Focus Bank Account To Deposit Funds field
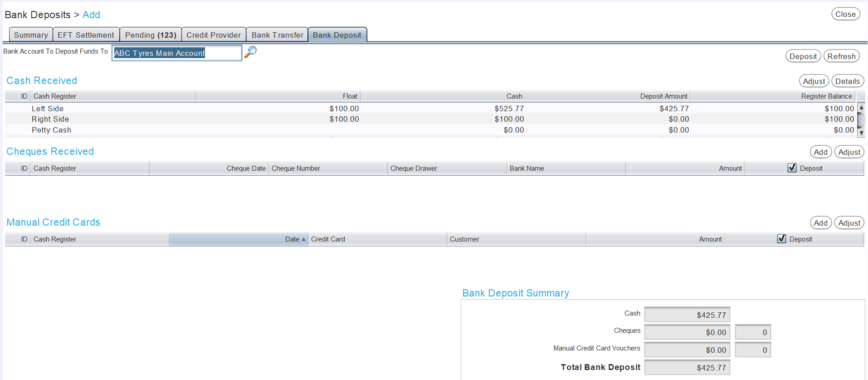Viewport: 868px width, 380px height. (x=177, y=53)
